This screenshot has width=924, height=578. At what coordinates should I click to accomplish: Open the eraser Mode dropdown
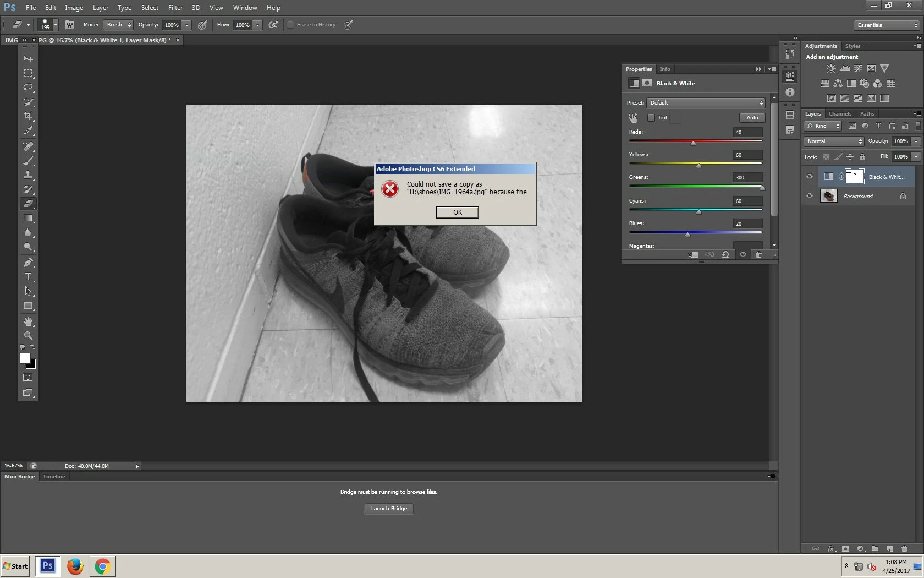tap(118, 25)
